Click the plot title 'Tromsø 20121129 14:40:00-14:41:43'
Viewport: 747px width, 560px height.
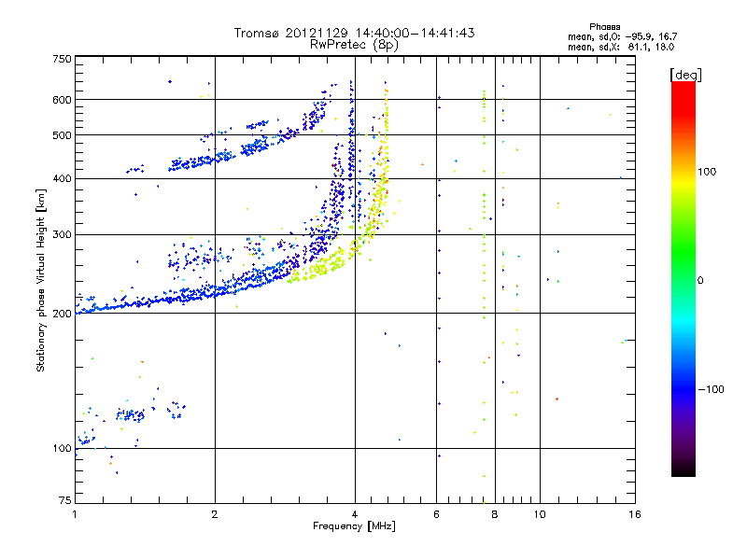[354, 33]
